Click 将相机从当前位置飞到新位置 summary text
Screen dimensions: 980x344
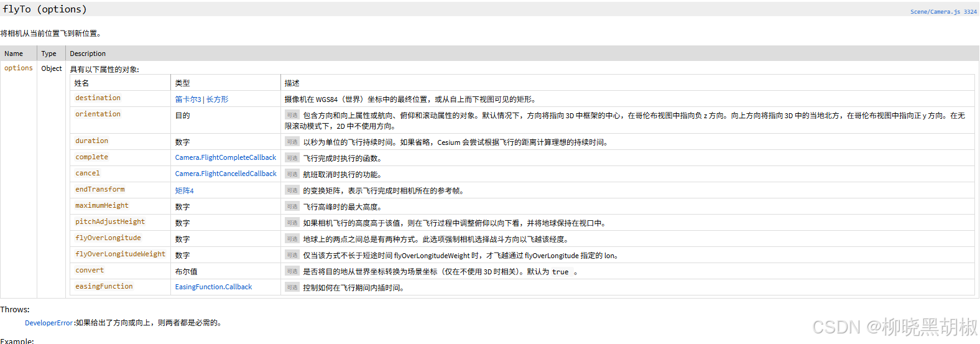(50, 34)
